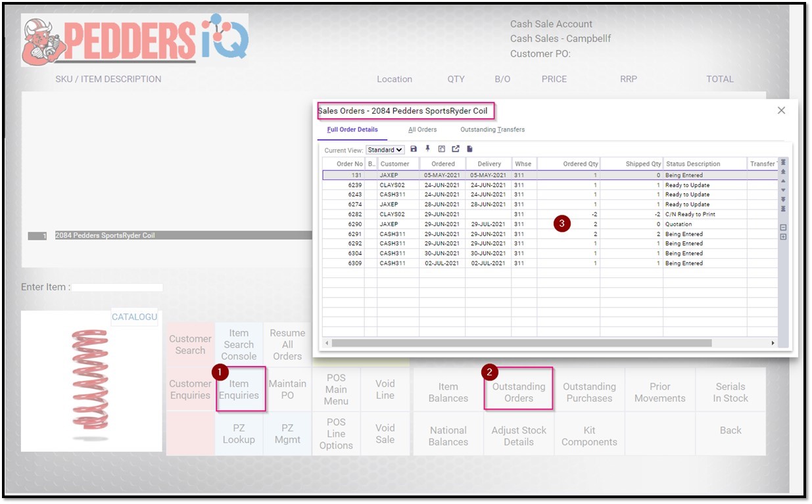The image size is (812, 504).
Task: Sort by the Shipped Qty column header
Action: [632, 164]
